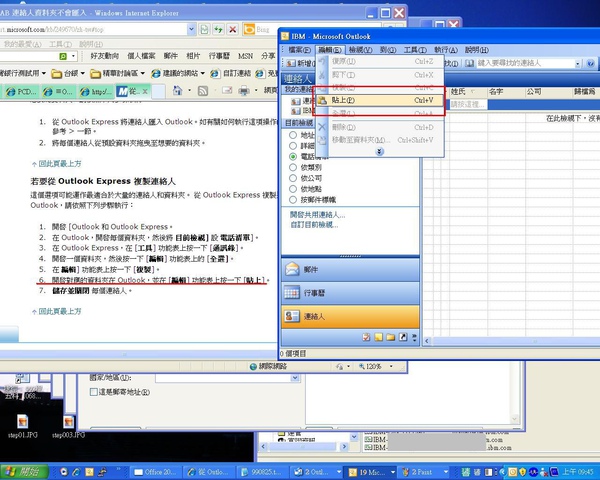The height and width of the screenshot is (480, 600).
Task: Open the 建議的網站 favorites link
Action: coord(178,73)
